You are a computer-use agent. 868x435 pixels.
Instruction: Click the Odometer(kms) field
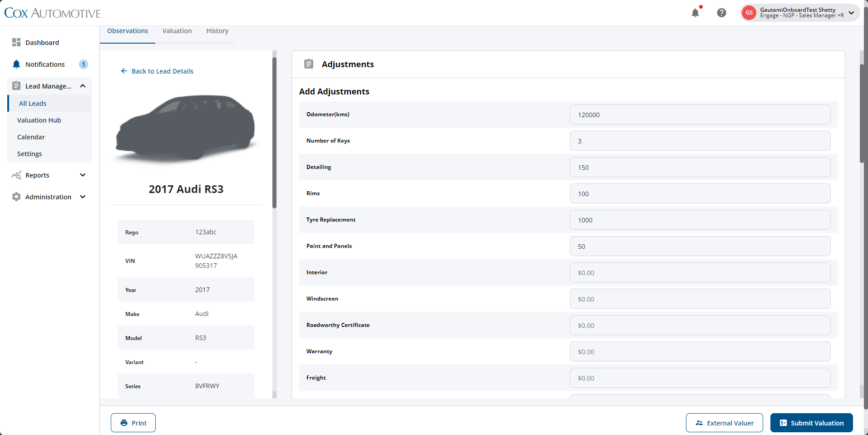click(x=700, y=114)
